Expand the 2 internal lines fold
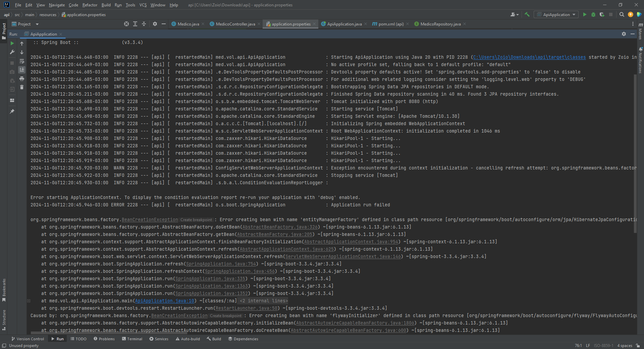This screenshot has width=644, height=349. pyautogui.click(x=264, y=301)
